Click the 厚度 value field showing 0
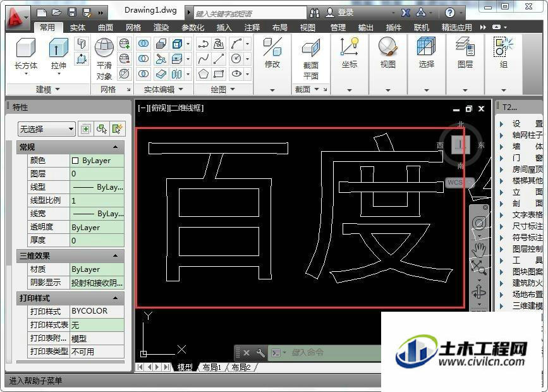 pos(97,241)
